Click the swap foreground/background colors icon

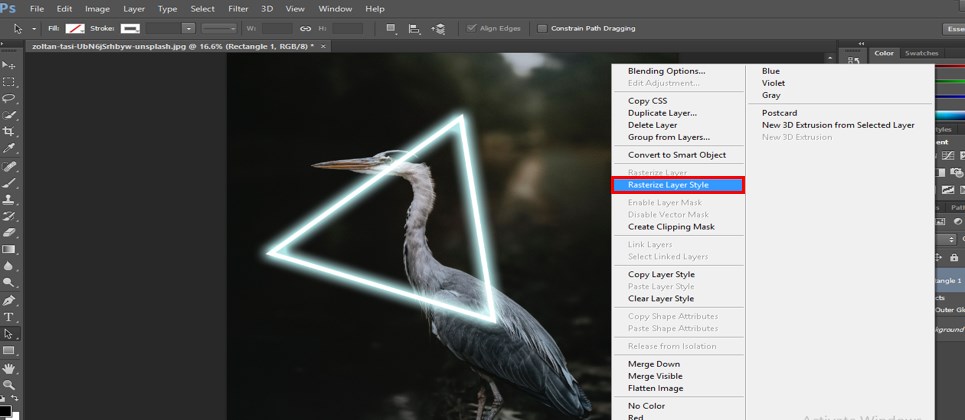15,399
